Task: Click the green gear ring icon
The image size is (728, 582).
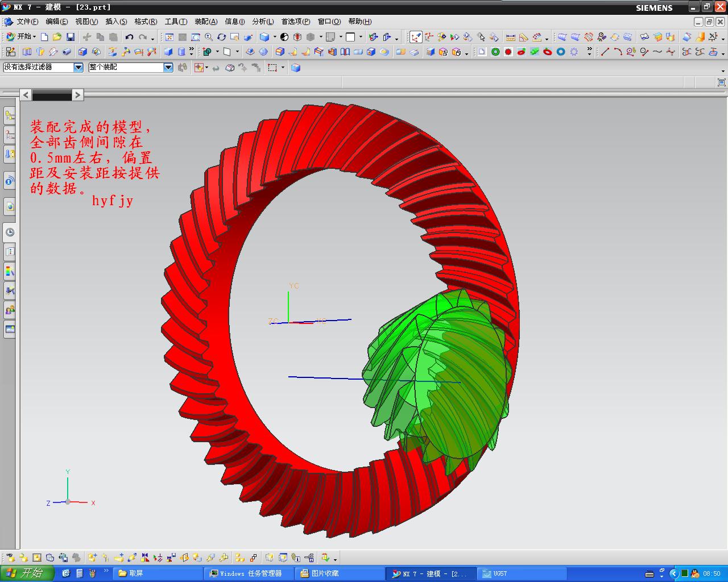Action: pyautogui.click(x=495, y=52)
